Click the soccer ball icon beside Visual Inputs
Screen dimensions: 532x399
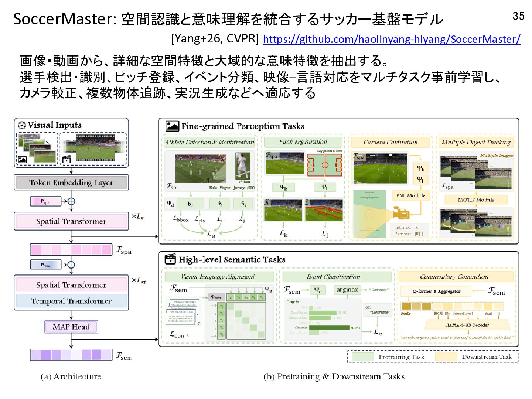coord(22,125)
